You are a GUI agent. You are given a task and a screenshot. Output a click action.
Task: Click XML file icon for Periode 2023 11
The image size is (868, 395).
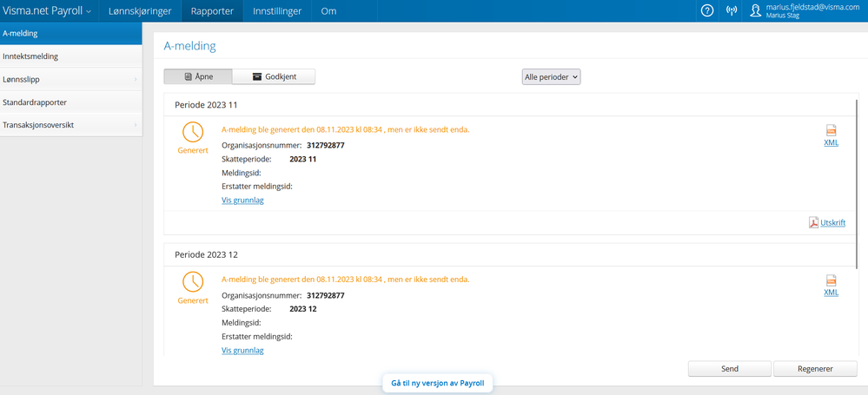[831, 130]
